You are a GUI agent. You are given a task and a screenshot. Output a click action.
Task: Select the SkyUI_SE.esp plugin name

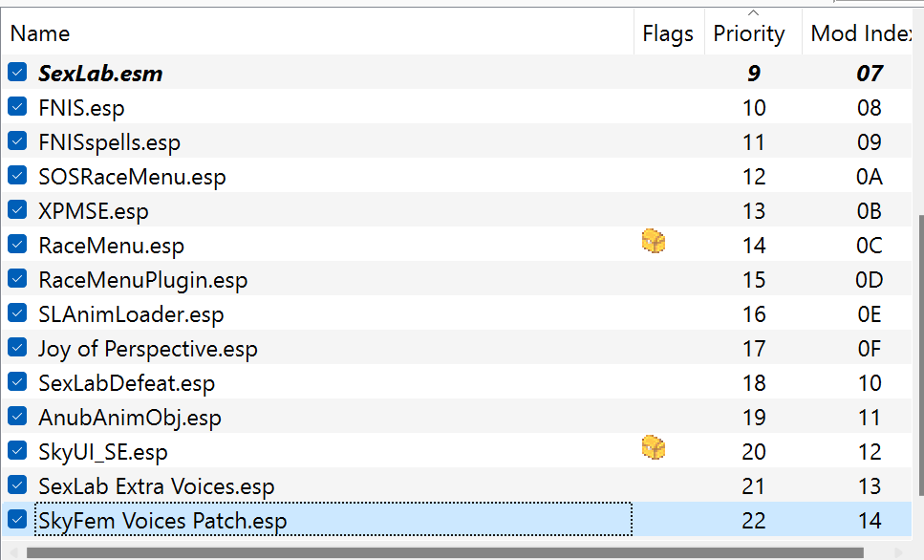coord(103,452)
